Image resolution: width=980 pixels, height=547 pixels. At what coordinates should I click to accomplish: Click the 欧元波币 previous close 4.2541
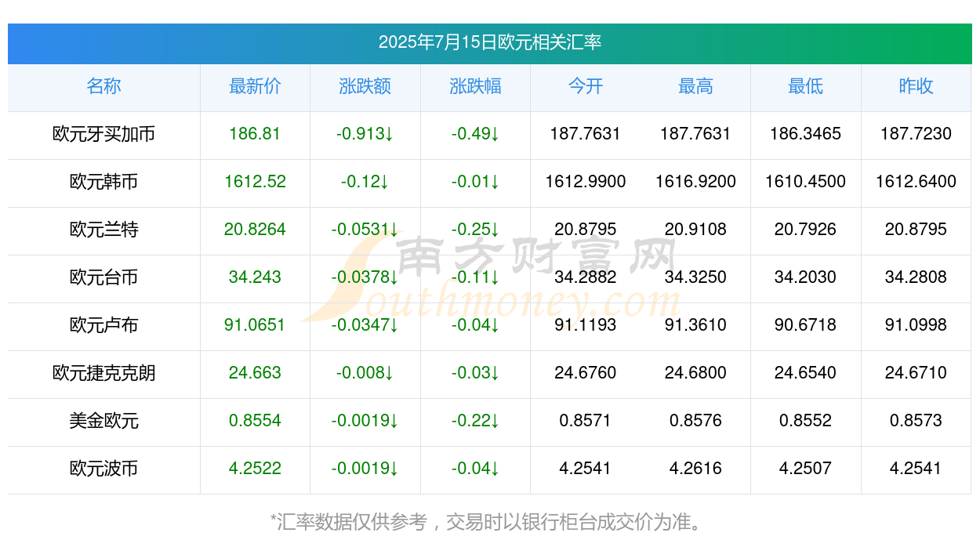916,469
